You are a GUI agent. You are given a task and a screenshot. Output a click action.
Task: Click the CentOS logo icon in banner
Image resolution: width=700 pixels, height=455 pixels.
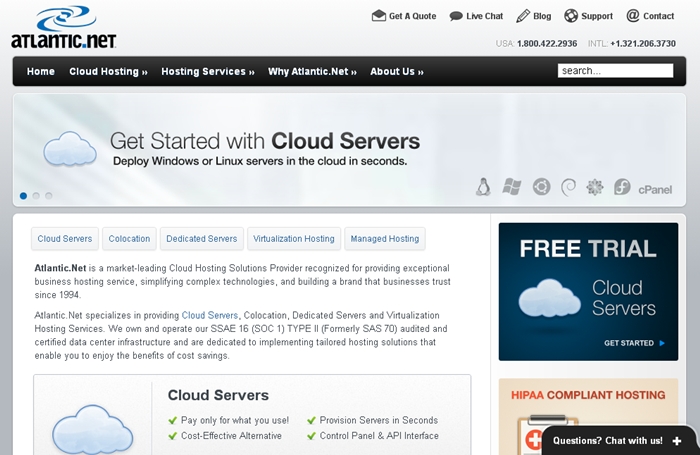pos(595,187)
